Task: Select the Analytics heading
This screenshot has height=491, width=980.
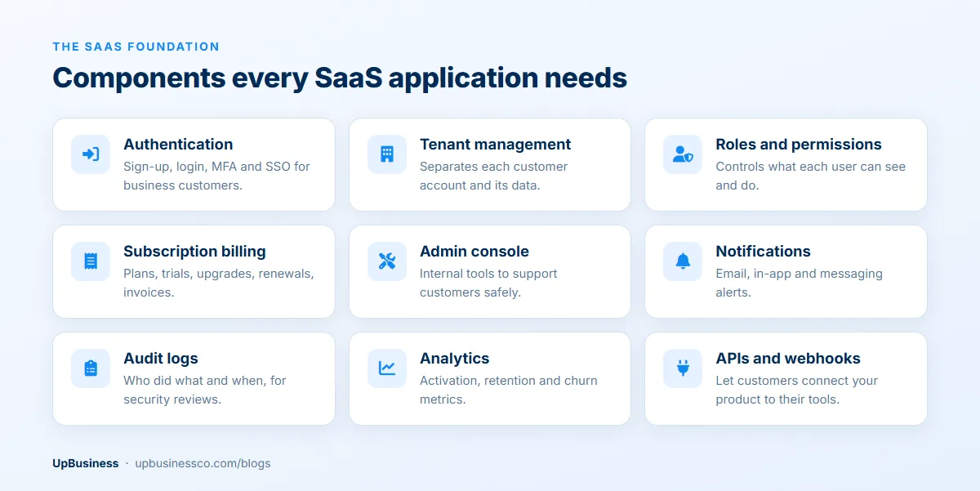Action: click(x=455, y=359)
